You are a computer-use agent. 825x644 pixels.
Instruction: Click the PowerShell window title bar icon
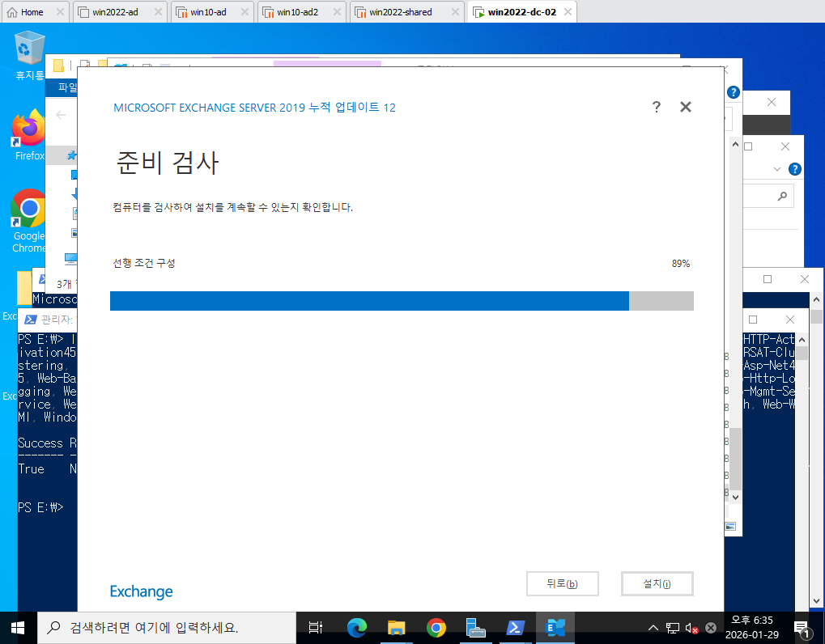[x=31, y=320]
